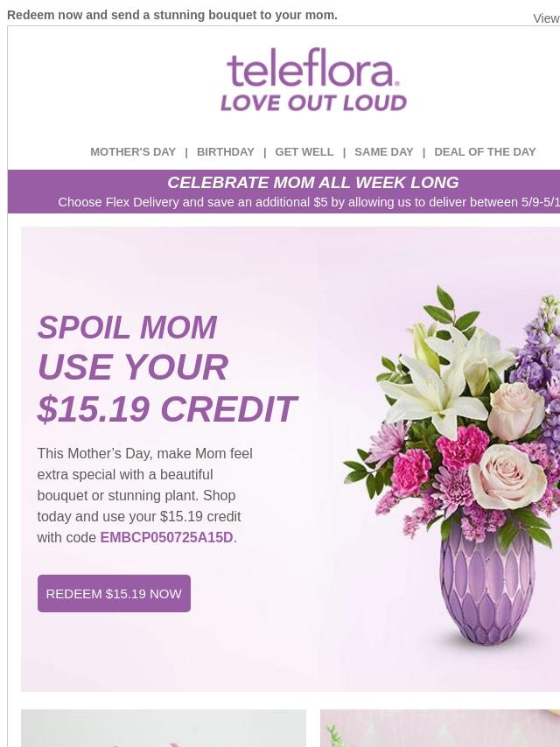Click the 'Redeem now and send' preheader text
This screenshot has height=747, width=560.
[x=172, y=15]
